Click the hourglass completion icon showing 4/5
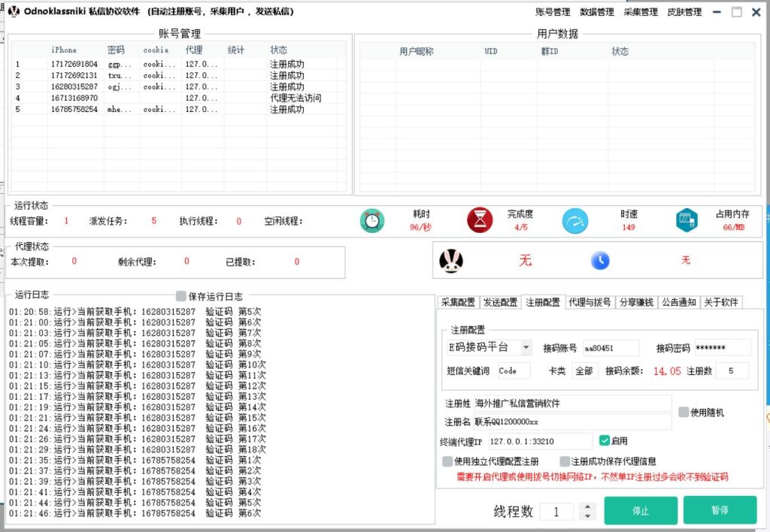Image resolution: width=770 pixels, height=532 pixels. click(479, 220)
